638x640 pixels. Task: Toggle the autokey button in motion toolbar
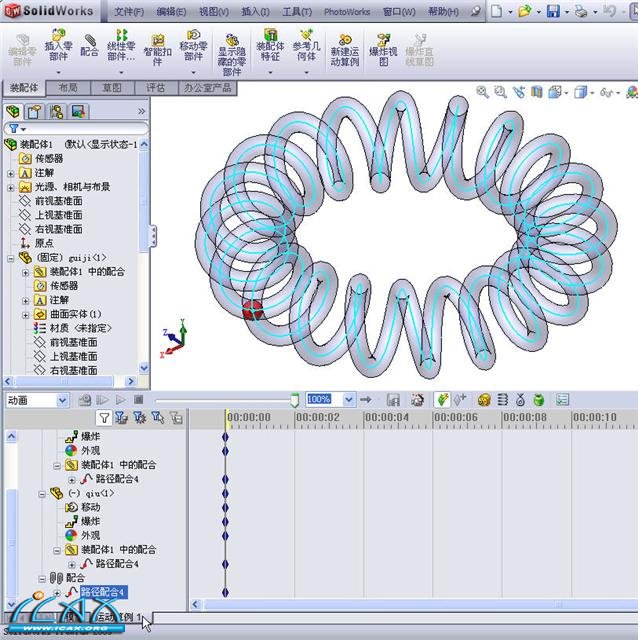pyautogui.click(x=443, y=400)
